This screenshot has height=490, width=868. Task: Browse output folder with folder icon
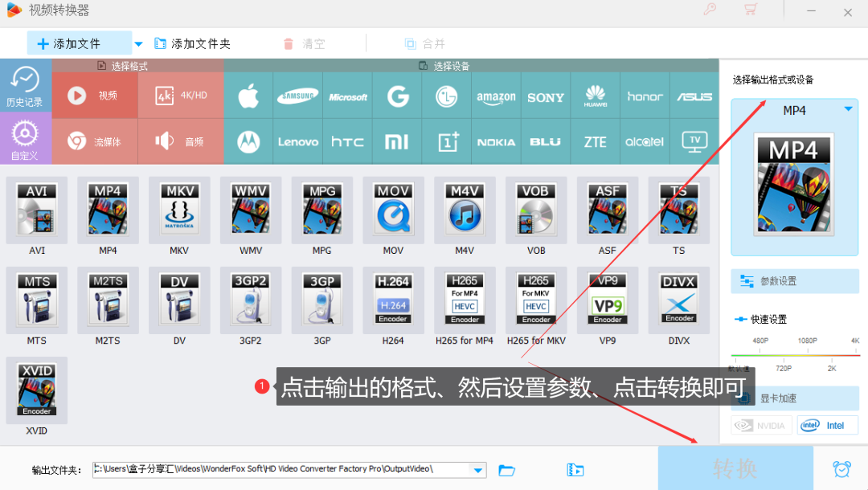tap(506, 470)
